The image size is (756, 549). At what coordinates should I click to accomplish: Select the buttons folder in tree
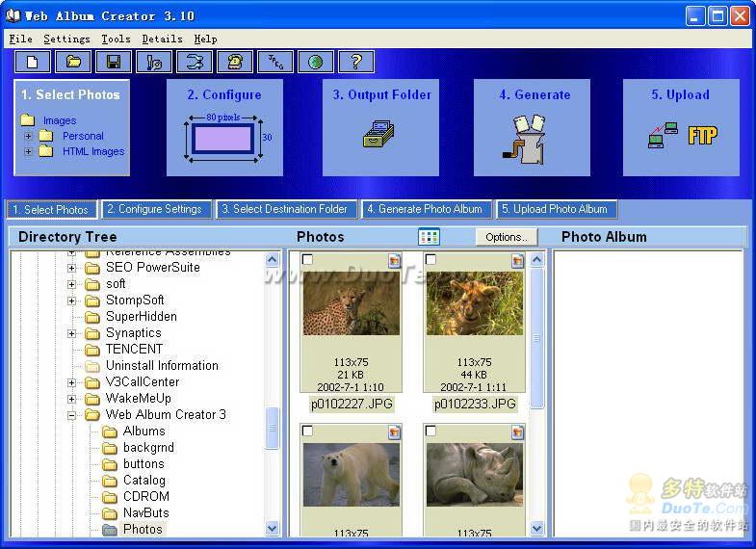[x=143, y=463]
